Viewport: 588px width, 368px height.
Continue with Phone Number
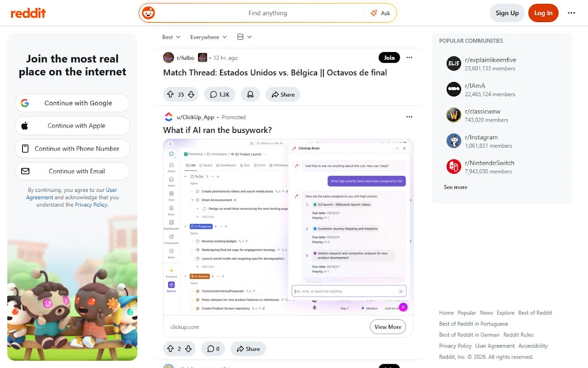pyautogui.click(x=73, y=149)
